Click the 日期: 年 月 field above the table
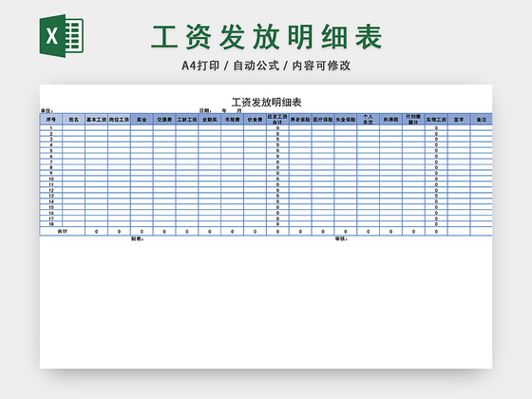 (220, 110)
